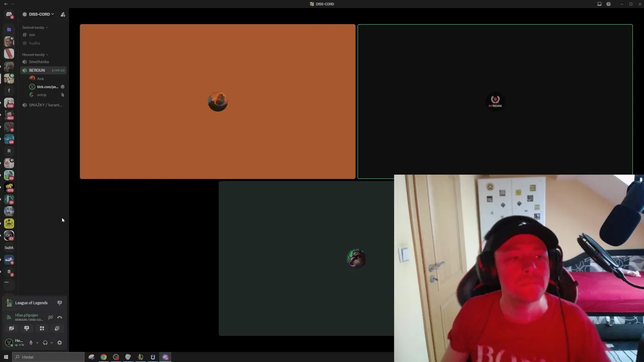Open Discord taskbar icon
This screenshot has height=362, width=644.
click(x=166, y=357)
